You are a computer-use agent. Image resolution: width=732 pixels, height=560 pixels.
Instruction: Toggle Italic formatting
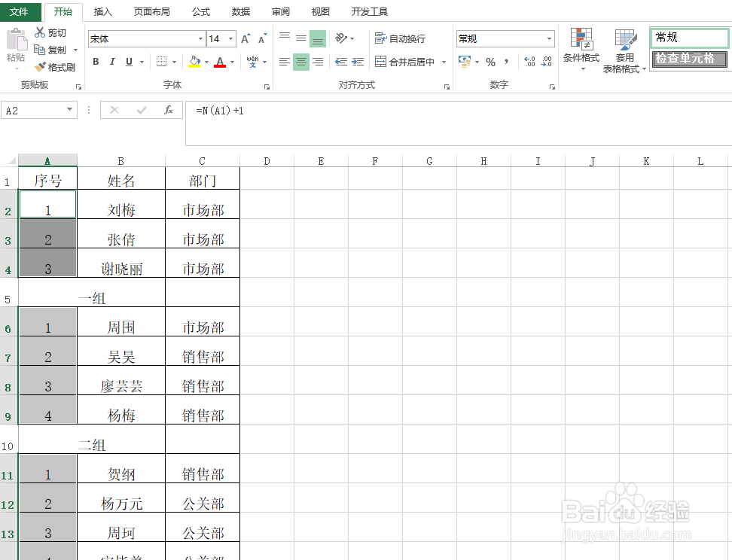[112, 62]
